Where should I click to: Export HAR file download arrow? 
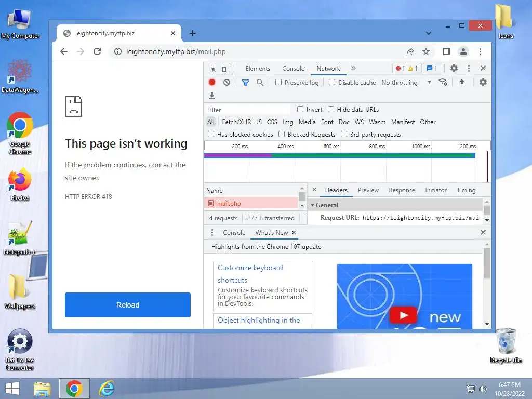(212, 96)
